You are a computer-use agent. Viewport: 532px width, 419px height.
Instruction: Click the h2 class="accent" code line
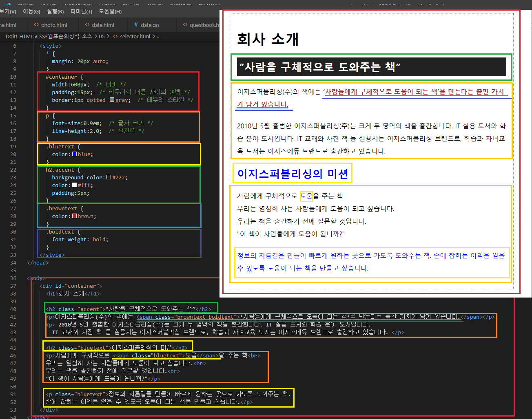point(128,309)
